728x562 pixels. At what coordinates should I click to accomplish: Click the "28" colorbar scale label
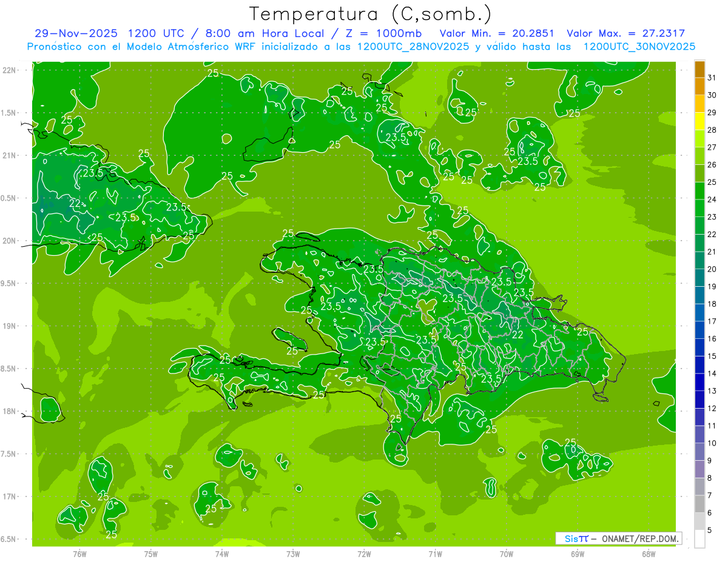712,130
